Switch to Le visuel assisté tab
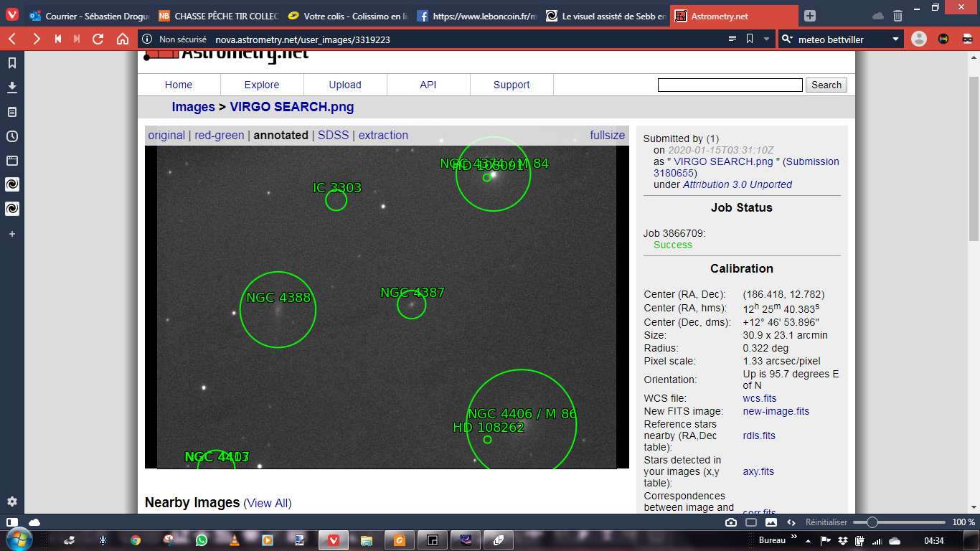Screen dimensions: 980x551 [605, 16]
